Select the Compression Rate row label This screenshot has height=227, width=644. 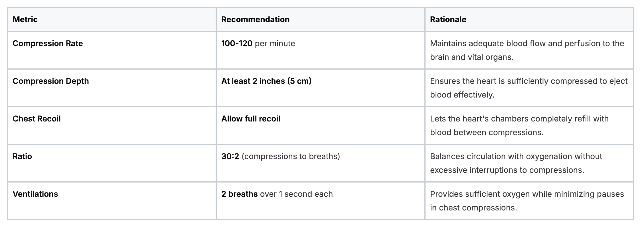[x=48, y=43]
